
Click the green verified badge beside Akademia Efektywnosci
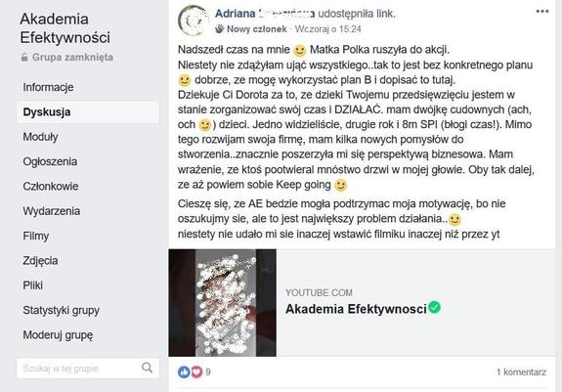tap(434, 307)
